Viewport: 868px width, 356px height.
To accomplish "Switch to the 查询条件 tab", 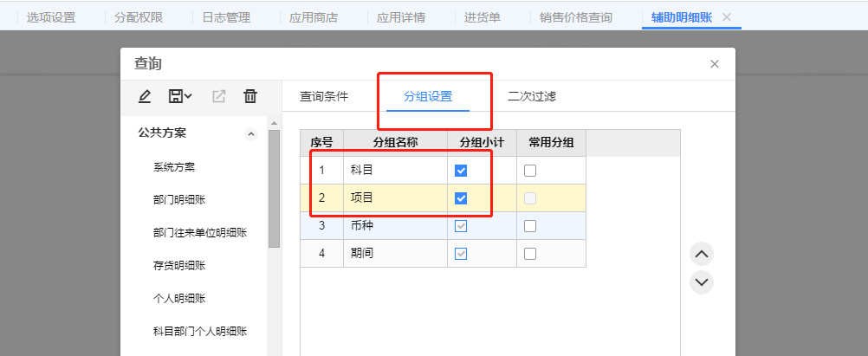I will 324,96.
